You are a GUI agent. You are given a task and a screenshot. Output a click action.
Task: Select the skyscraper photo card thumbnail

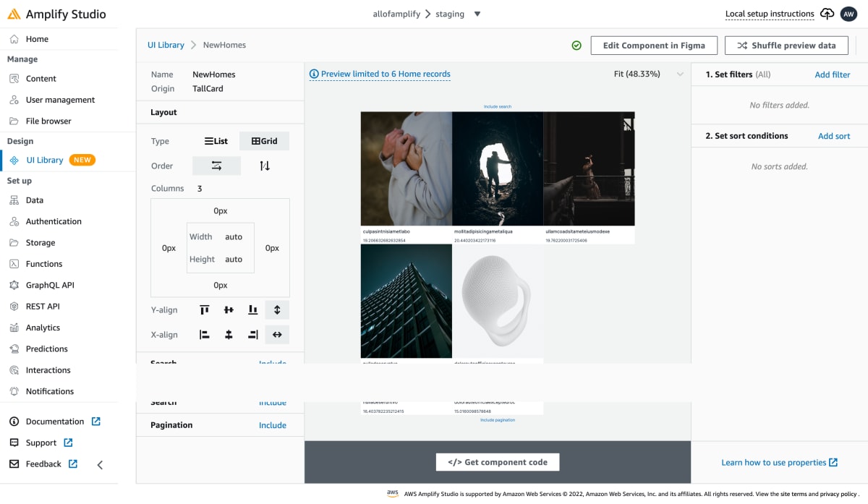coord(407,301)
